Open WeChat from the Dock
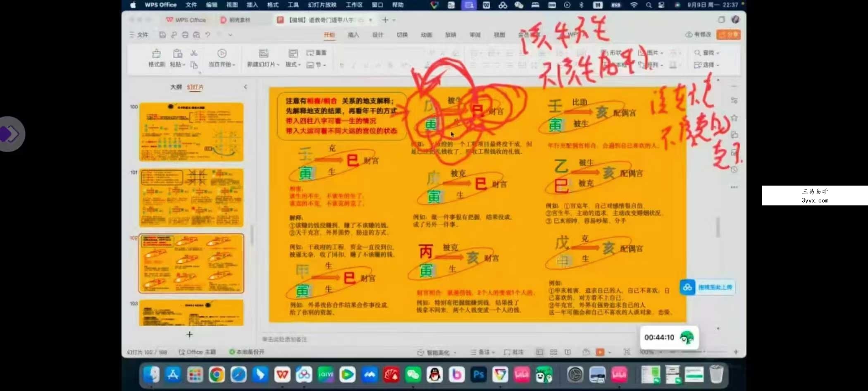 [413, 375]
